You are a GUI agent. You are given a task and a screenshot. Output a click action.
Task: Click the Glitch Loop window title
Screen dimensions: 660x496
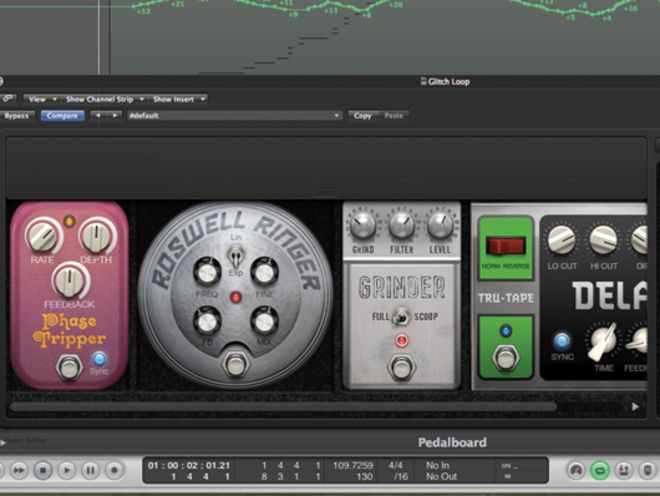click(449, 82)
